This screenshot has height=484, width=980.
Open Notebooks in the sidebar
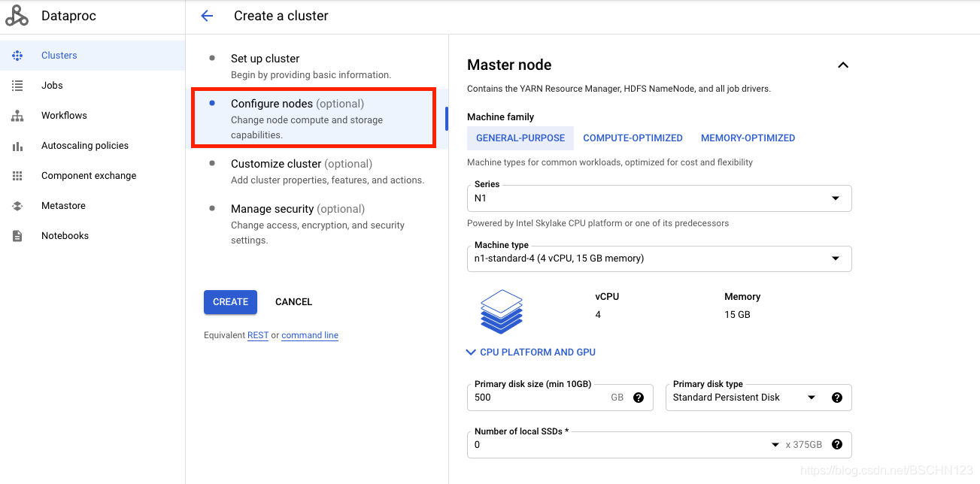[x=93, y=236]
